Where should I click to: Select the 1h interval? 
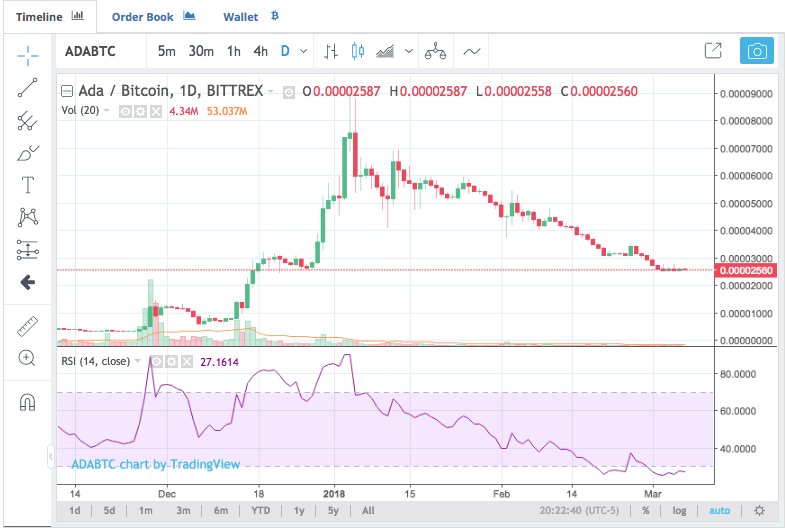click(234, 51)
